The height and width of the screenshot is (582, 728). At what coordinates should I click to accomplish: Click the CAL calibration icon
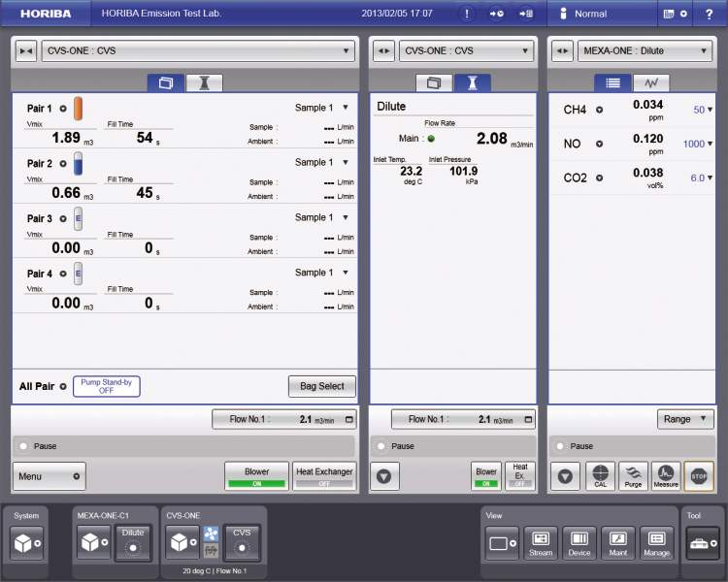click(x=600, y=476)
